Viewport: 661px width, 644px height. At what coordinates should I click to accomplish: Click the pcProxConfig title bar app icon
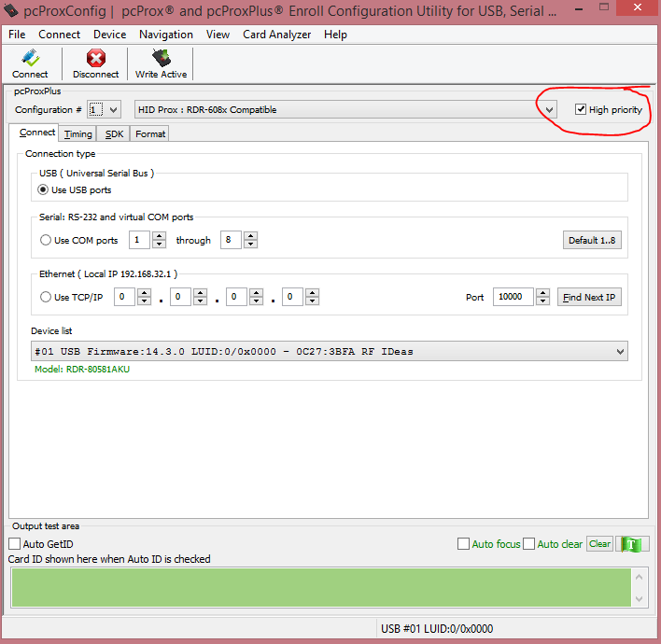pos(10,10)
